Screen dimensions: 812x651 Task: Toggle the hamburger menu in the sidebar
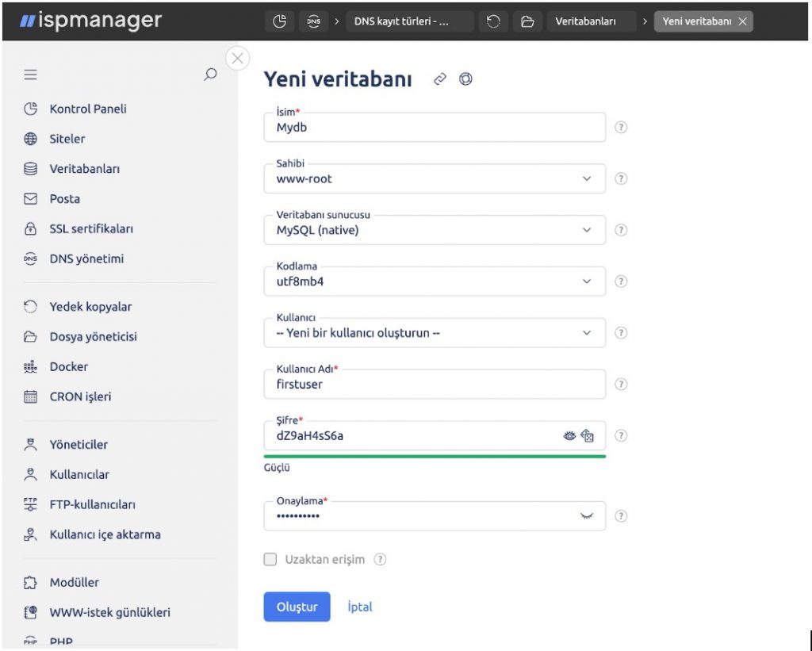click(31, 75)
